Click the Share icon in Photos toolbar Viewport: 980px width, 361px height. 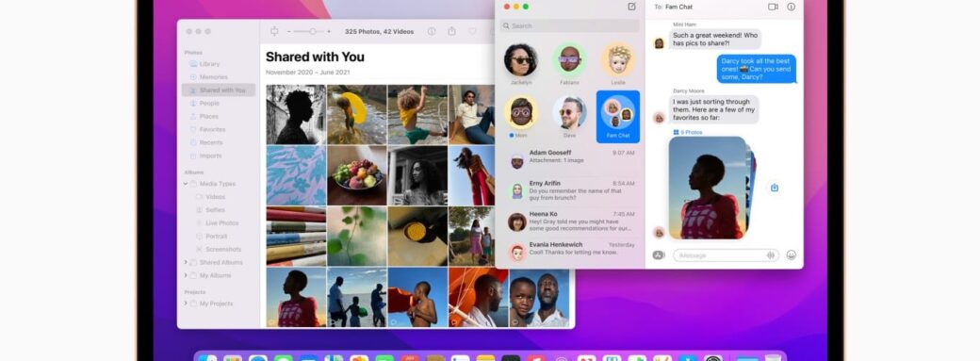tap(451, 31)
